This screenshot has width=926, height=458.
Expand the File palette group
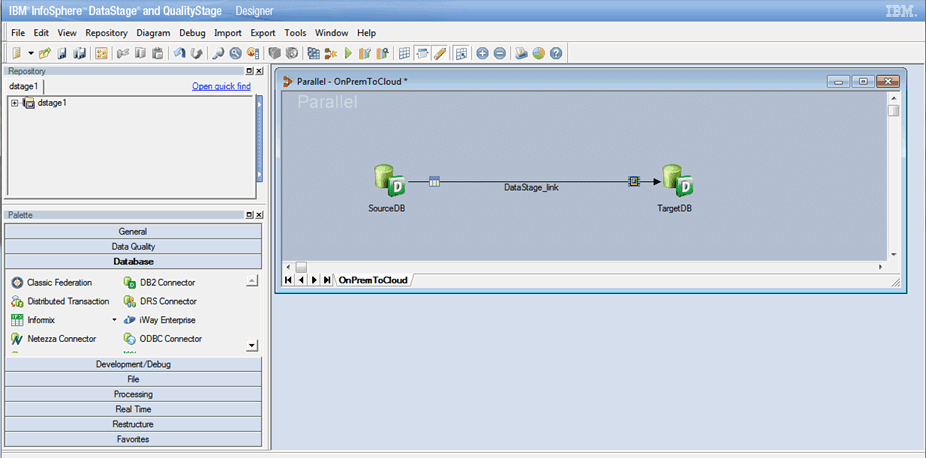pyautogui.click(x=133, y=380)
